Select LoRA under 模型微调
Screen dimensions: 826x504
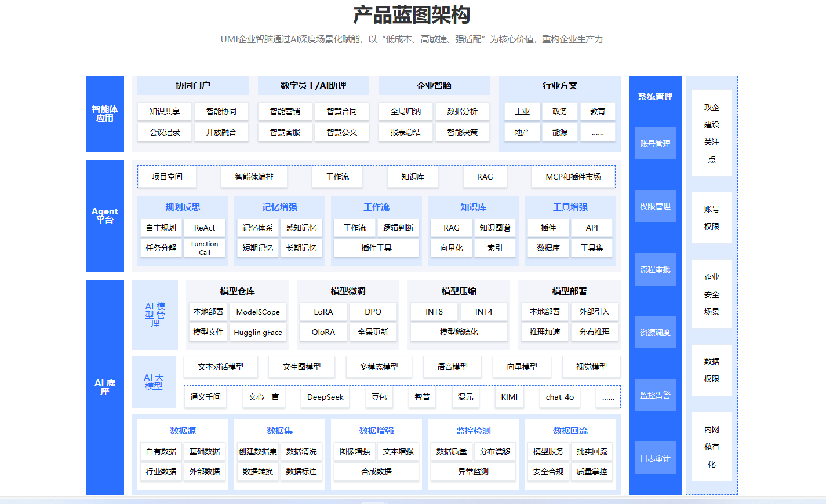[x=323, y=312]
